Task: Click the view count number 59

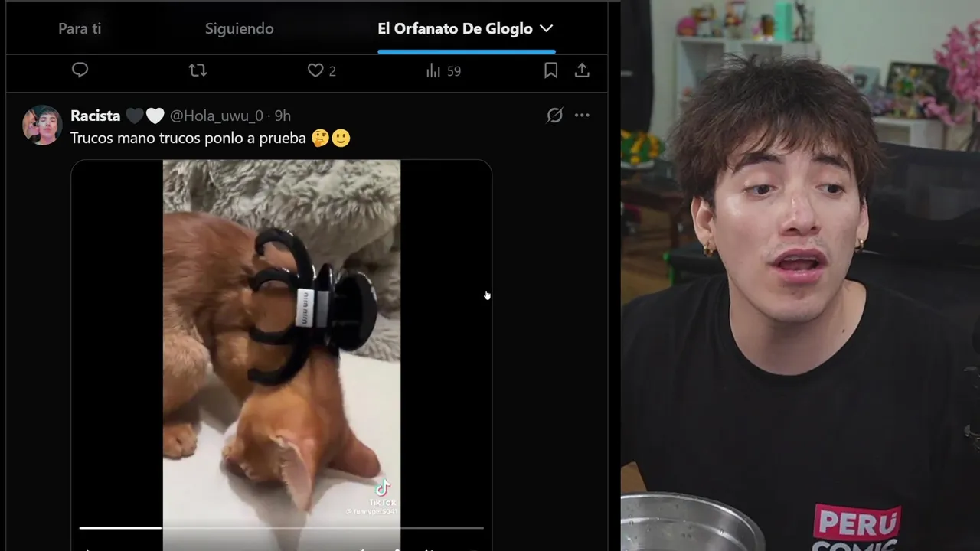Action: (x=454, y=71)
